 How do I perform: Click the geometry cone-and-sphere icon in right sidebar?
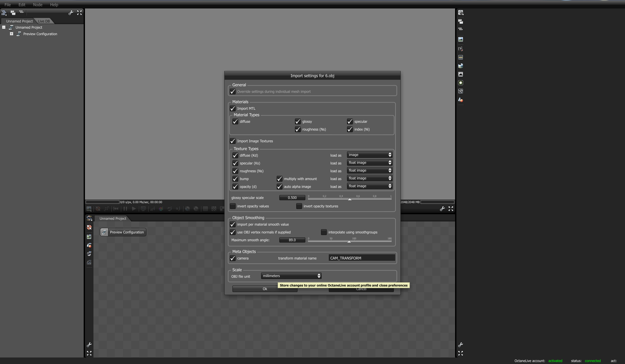pos(460,100)
